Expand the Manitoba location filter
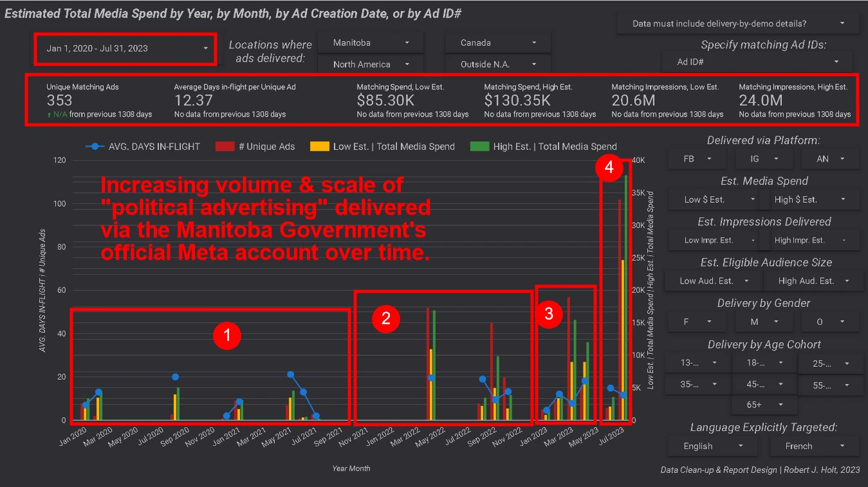The height and width of the screenshot is (487, 868). (371, 42)
